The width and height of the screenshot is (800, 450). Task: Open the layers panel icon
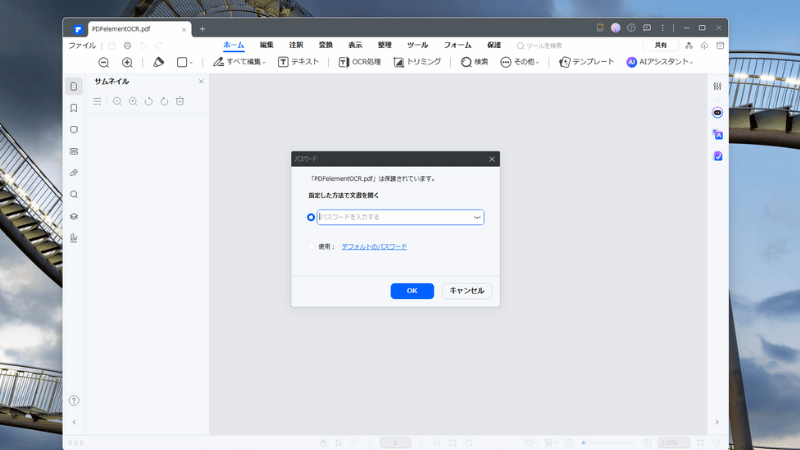click(x=74, y=216)
